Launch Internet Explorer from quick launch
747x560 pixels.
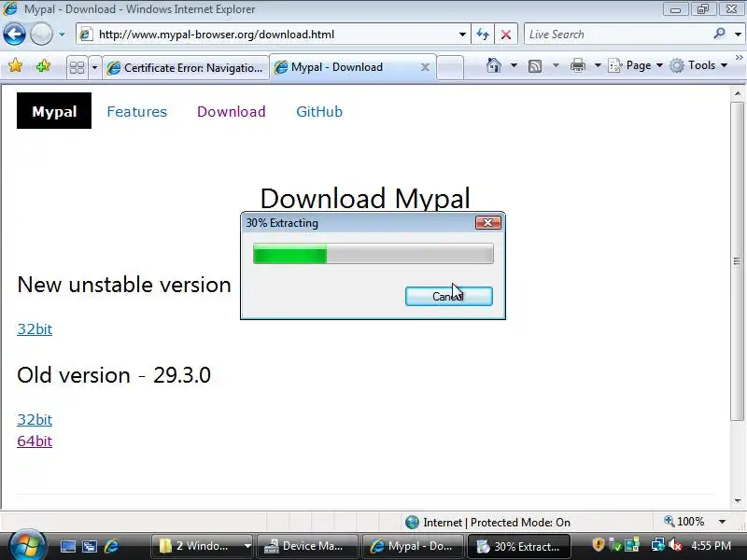[x=111, y=546]
